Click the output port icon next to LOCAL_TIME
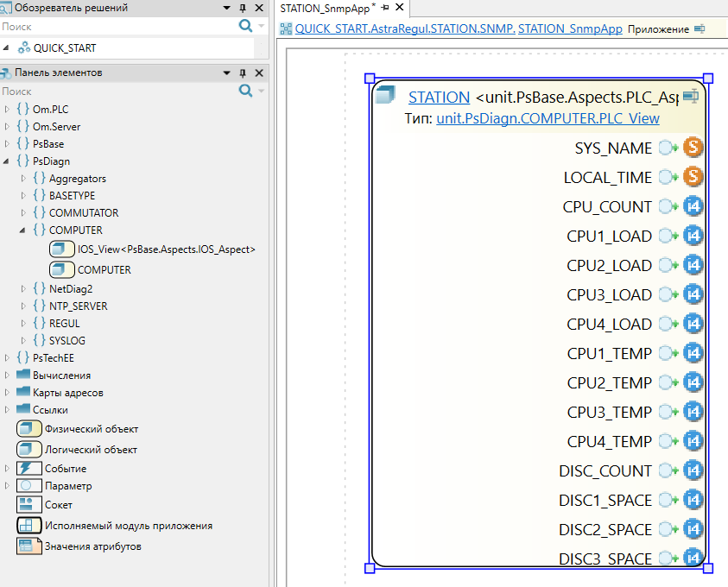728x587 pixels. coord(668,177)
